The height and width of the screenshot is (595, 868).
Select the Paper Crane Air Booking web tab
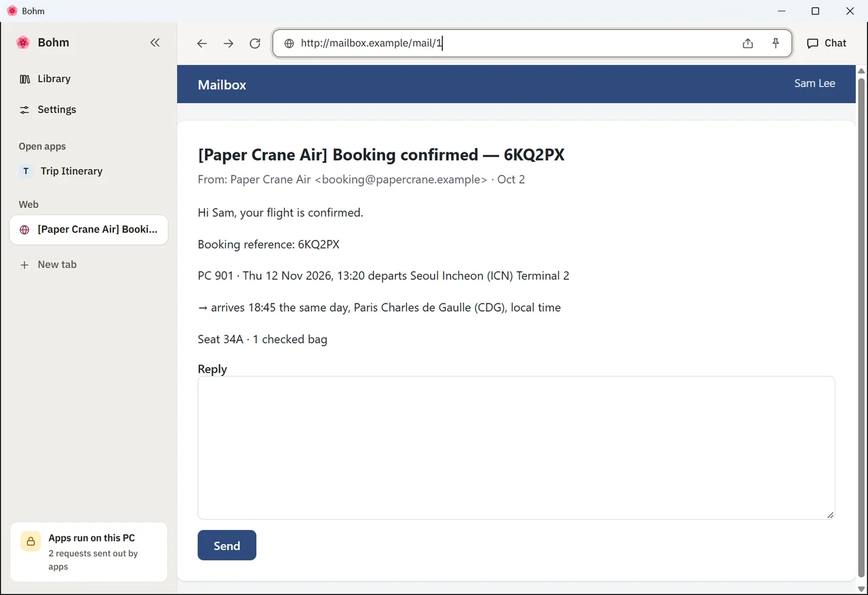(x=89, y=230)
